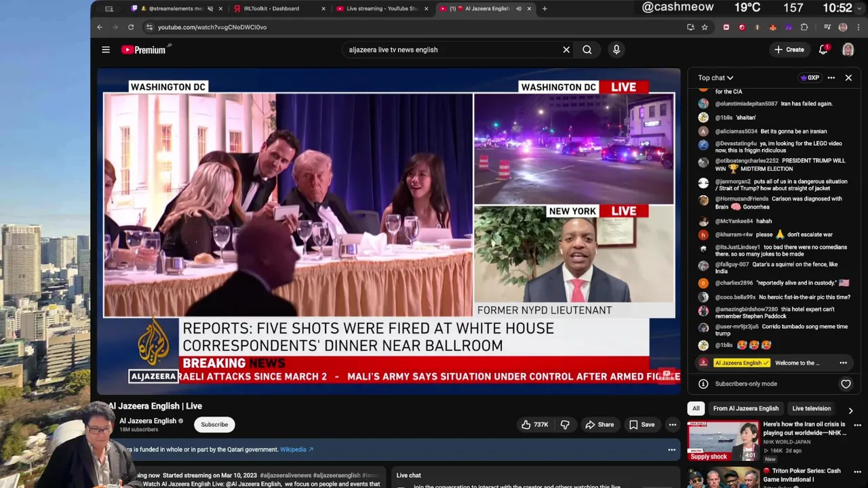This screenshot has height=488, width=868.
Task: Open the Wikipedia link about funding
Action: click(x=296, y=449)
